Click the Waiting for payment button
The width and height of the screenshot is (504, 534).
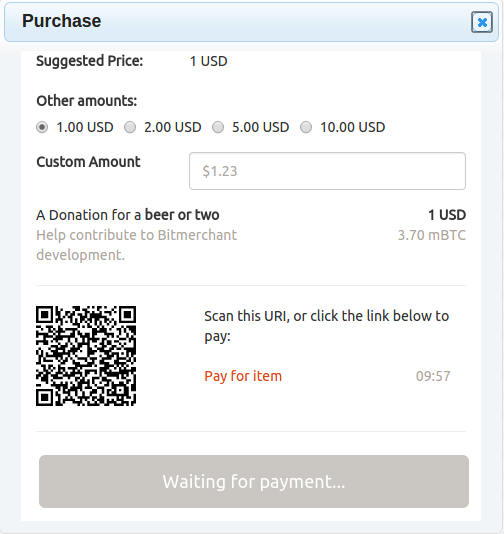254,482
